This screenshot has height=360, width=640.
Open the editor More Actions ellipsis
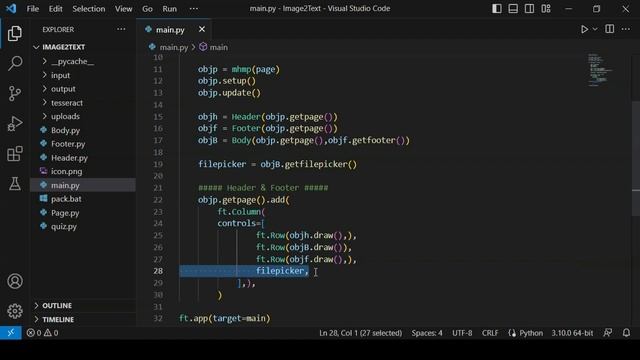click(x=626, y=29)
